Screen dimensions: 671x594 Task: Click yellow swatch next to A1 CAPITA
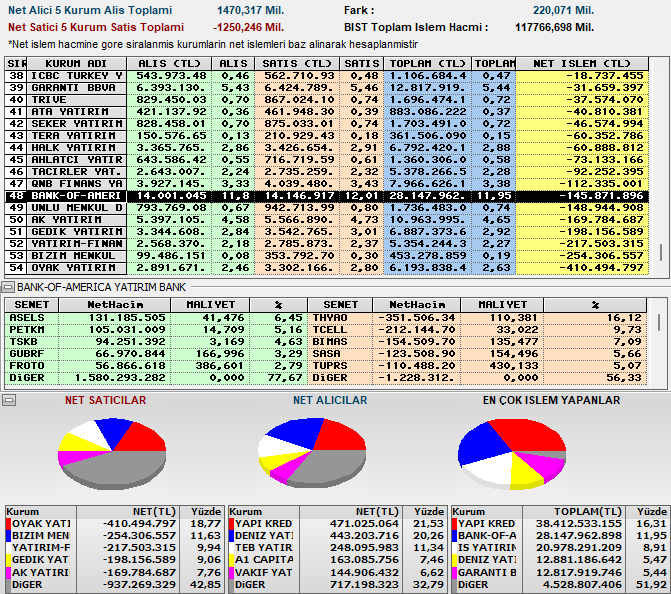click(x=232, y=560)
